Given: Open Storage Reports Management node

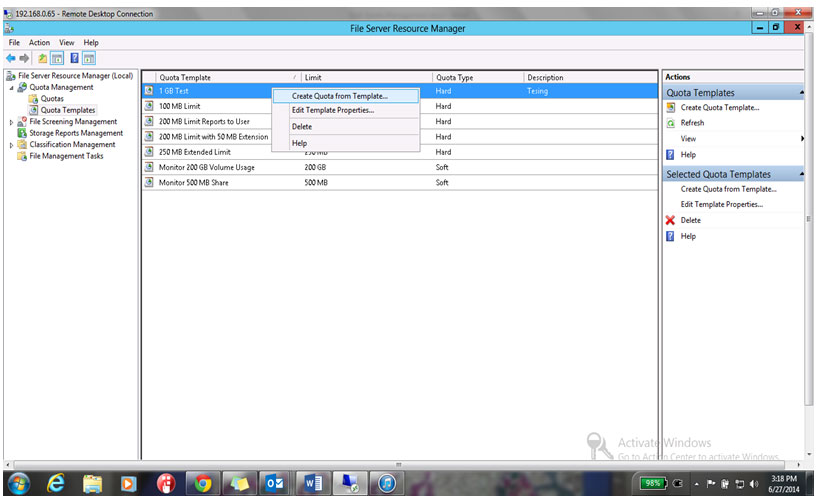Looking at the screenshot, I should [x=76, y=133].
